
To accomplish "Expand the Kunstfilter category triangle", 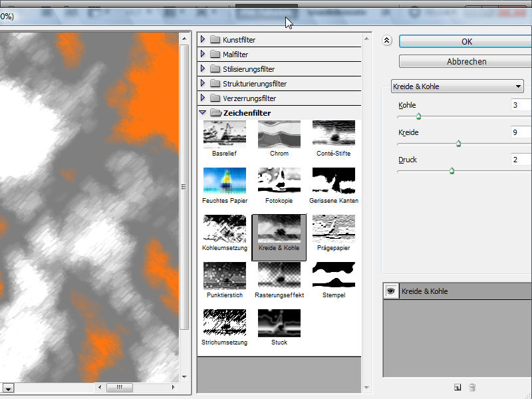I will [203, 39].
